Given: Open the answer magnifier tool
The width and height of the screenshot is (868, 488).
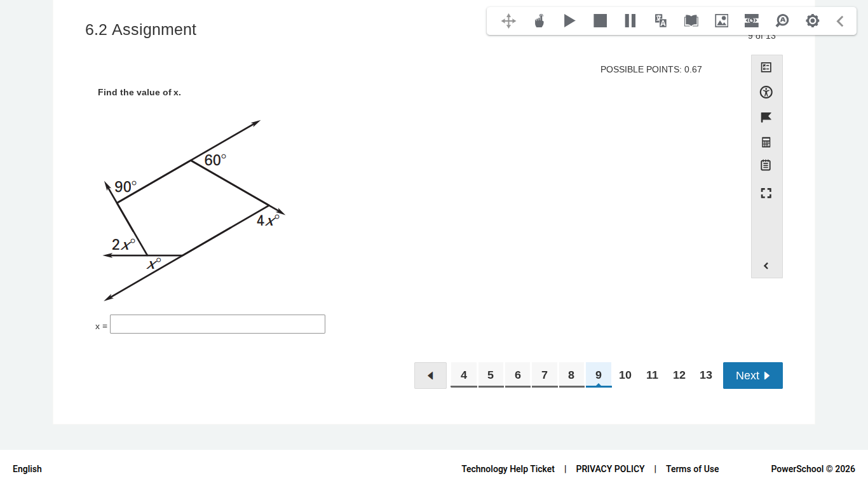Looking at the screenshot, I should pyautogui.click(x=782, y=20).
